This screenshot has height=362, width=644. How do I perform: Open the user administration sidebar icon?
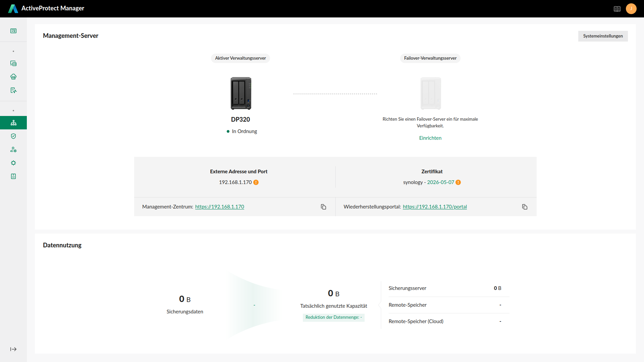(x=13, y=149)
